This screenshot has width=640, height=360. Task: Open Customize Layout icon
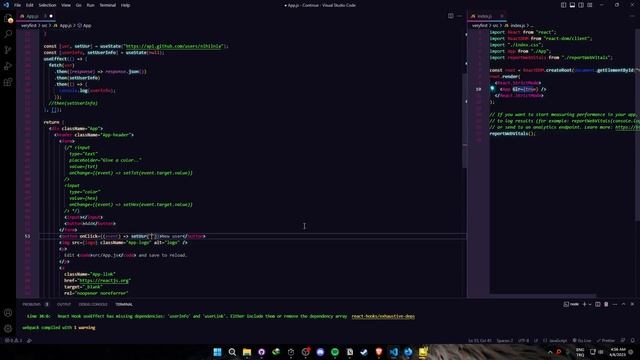click(590, 5)
